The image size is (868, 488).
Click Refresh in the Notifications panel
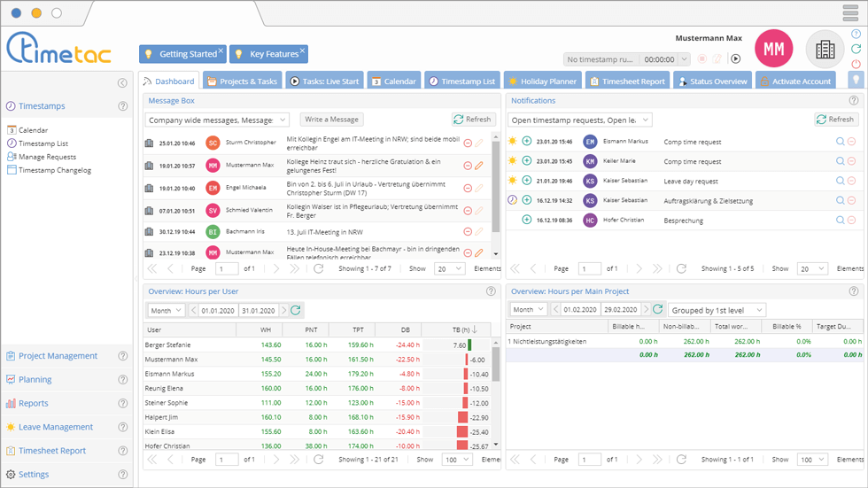(x=835, y=120)
